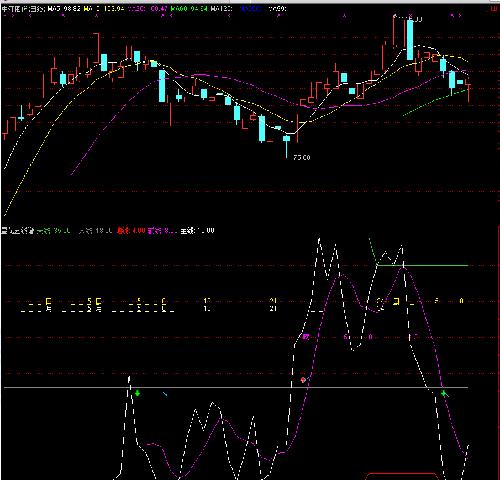Click the yellow 21 count marker in the indicator

coord(273,301)
